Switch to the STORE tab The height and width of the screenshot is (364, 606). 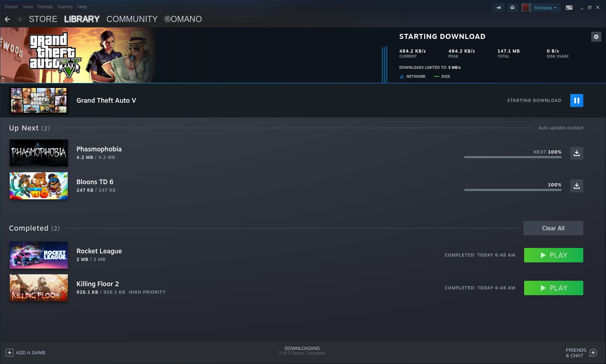pos(43,19)
